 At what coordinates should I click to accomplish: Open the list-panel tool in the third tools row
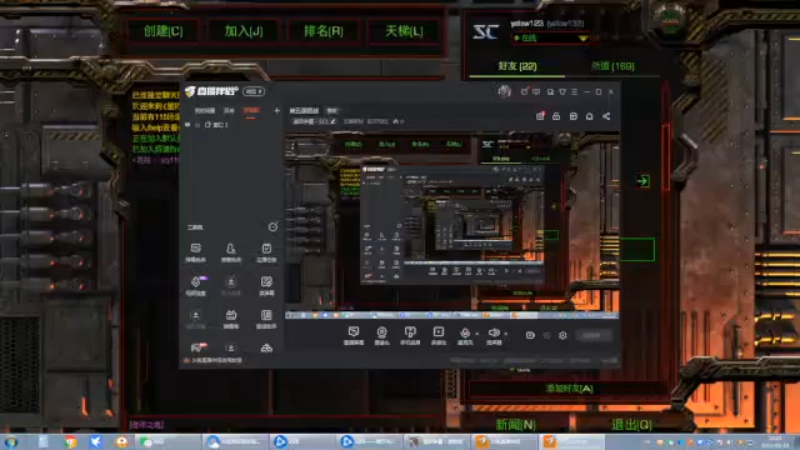[x=266, y=319]
